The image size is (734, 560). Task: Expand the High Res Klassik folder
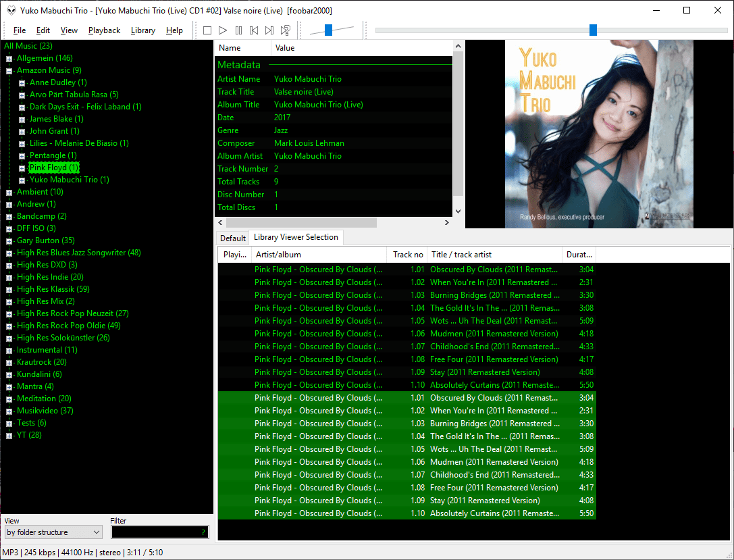tap(9, 290)
